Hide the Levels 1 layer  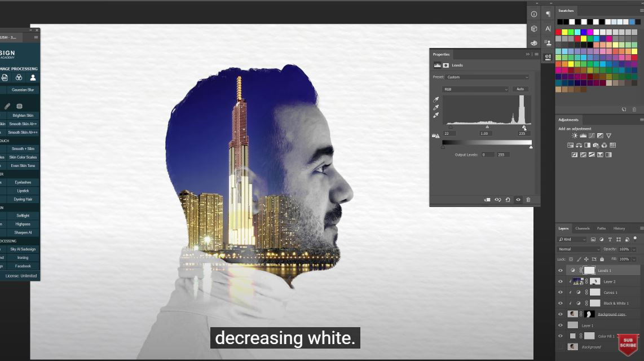click(561, 270)
